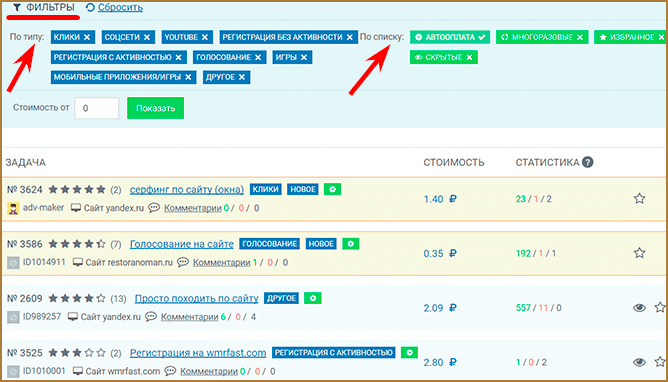Open Комментарии for task 3586
Image resolution: width=668 pixels, height=382 pixels.
click(222, 263)
